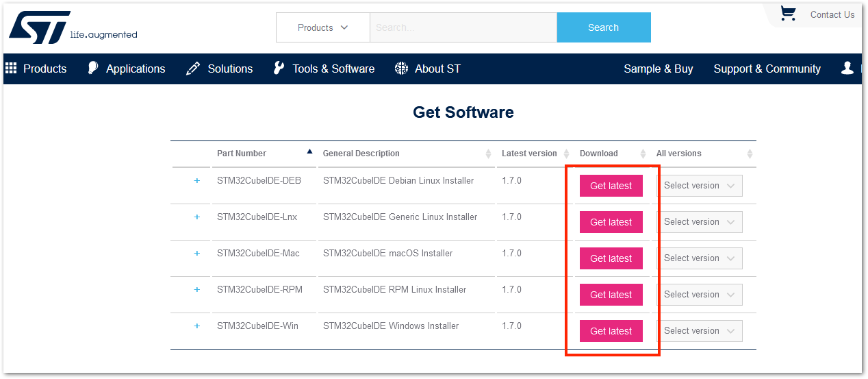Sort by Latest version arrows
Screen dimensions: 868x379
click(566, 154)
